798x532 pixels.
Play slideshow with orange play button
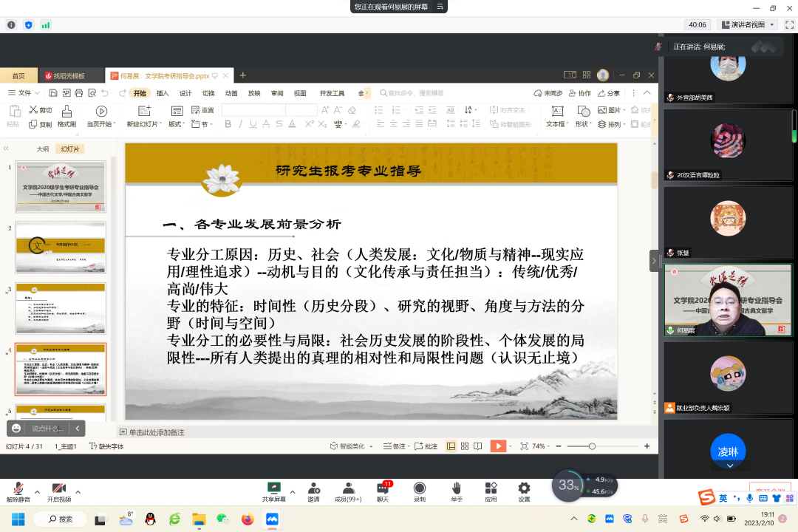498,446
